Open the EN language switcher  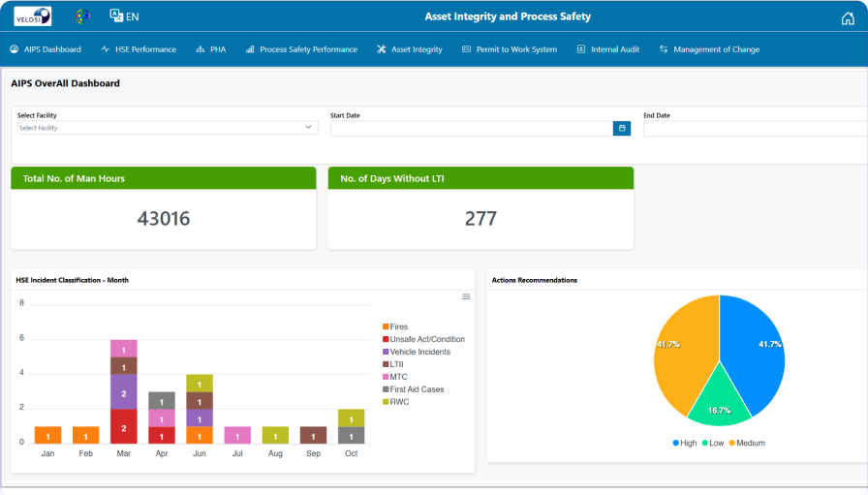click(124, 16)
